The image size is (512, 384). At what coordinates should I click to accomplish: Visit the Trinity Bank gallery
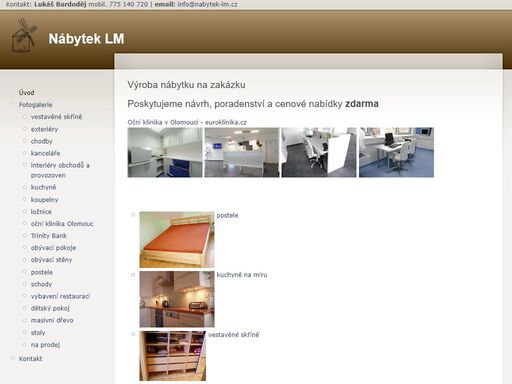[49, 235]
